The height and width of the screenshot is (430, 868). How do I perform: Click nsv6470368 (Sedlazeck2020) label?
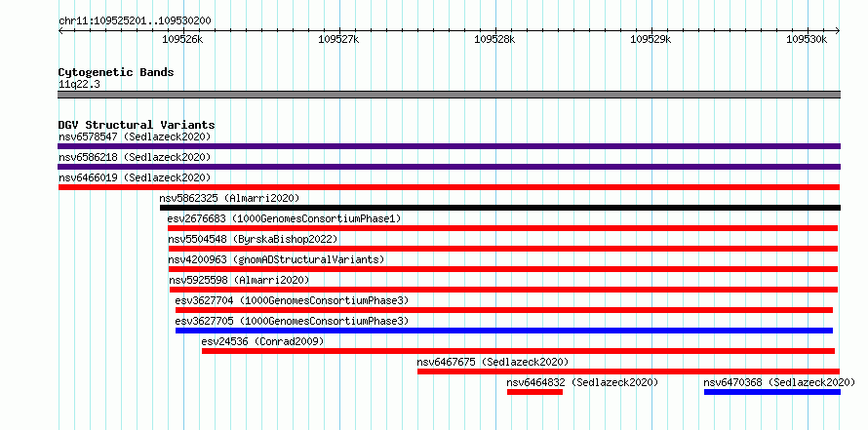click(779, 382)
